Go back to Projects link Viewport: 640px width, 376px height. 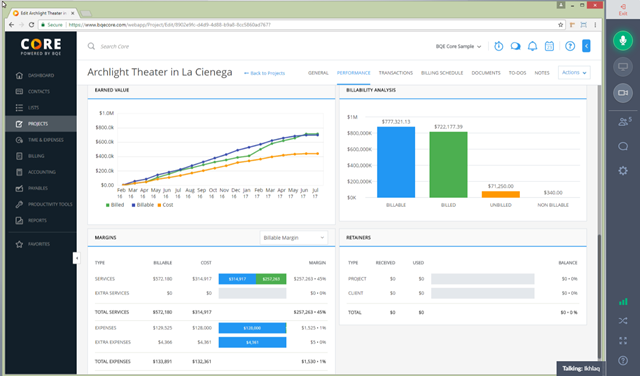point(264,73)
